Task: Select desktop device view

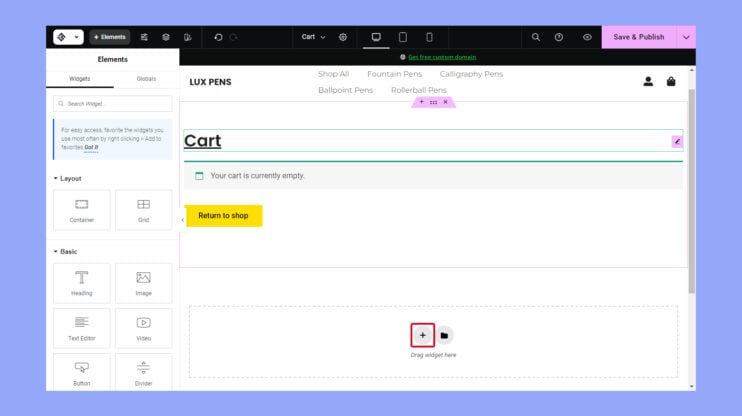Action: pyautogui.click(x=376, y=37)
